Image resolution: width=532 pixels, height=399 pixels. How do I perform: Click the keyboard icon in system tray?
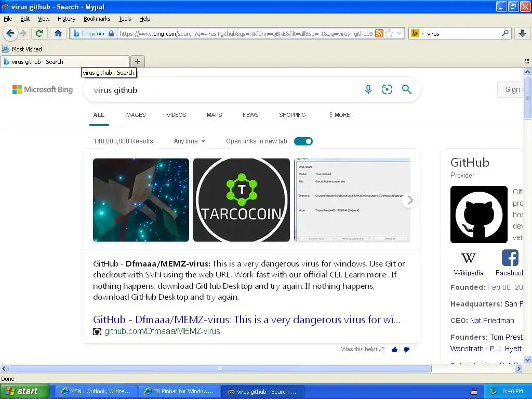pyautogui.click(x=474, y=392)
